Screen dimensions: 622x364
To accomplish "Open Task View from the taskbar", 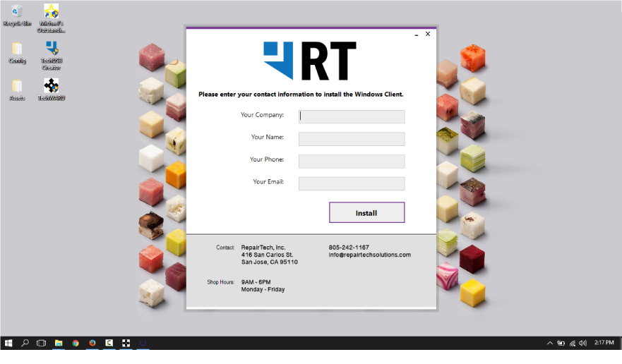I will 41,343.
